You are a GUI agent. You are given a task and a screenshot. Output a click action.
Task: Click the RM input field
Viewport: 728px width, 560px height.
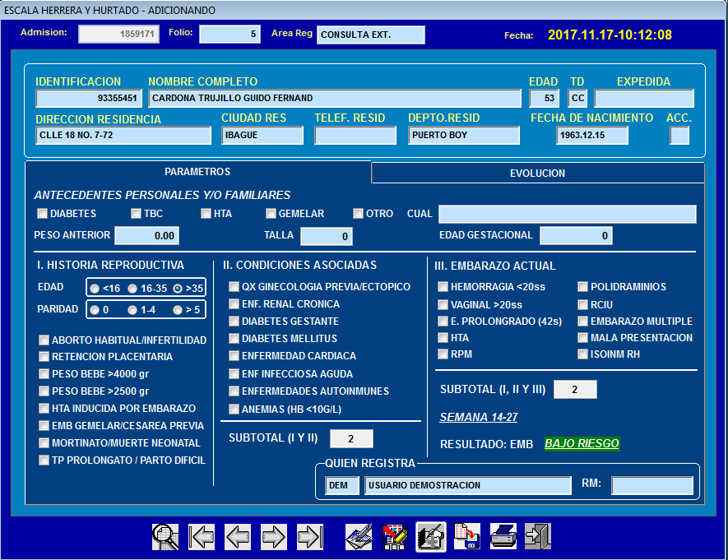pyautogui.click(x=652, y=486)
